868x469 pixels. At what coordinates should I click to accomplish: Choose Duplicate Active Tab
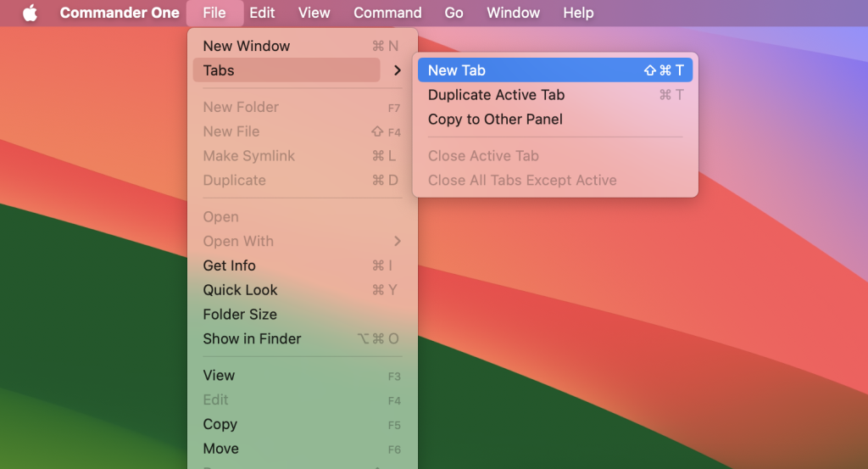tap(555, 95)
